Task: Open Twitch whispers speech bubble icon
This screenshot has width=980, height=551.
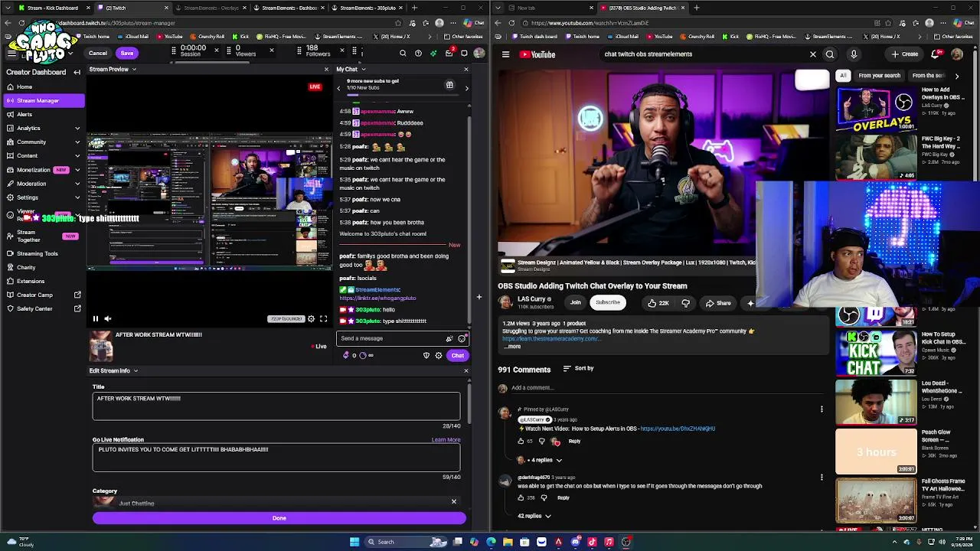Action: (464, 54)
